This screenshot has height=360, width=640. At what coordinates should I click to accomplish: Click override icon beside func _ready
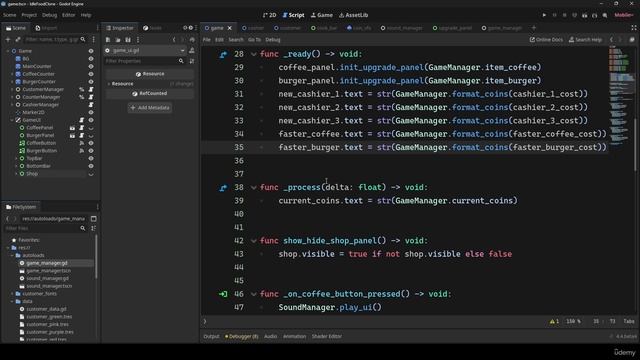[x=223, y=54]
